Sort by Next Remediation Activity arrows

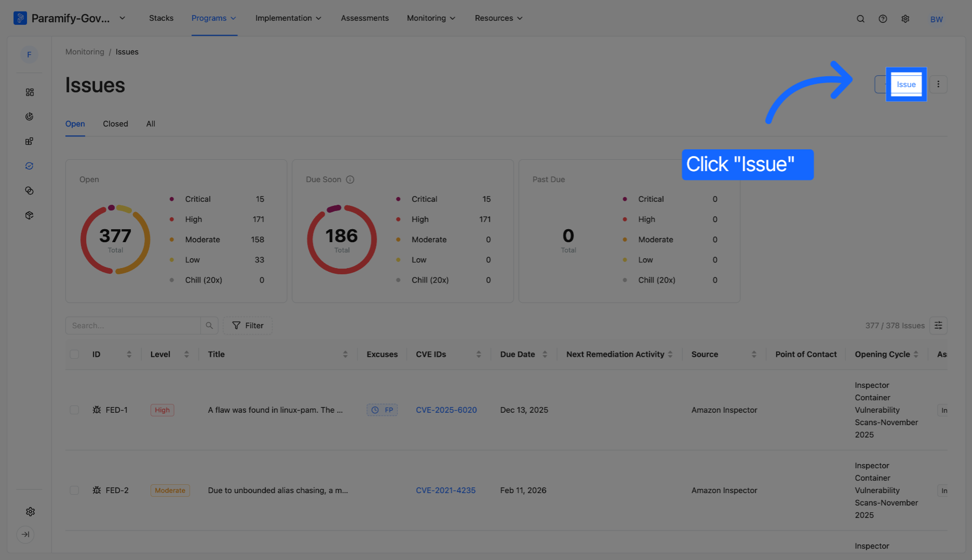pos(670,354)
